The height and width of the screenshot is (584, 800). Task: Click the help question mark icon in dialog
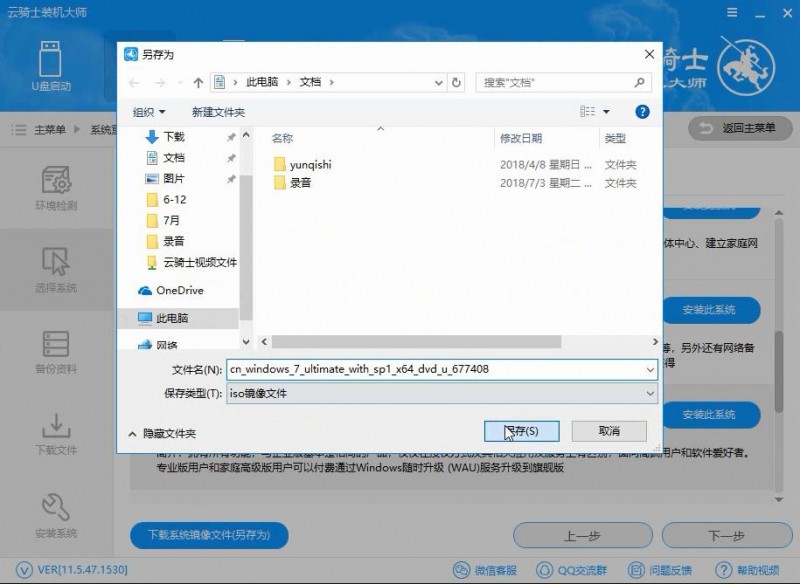(642, 112)
